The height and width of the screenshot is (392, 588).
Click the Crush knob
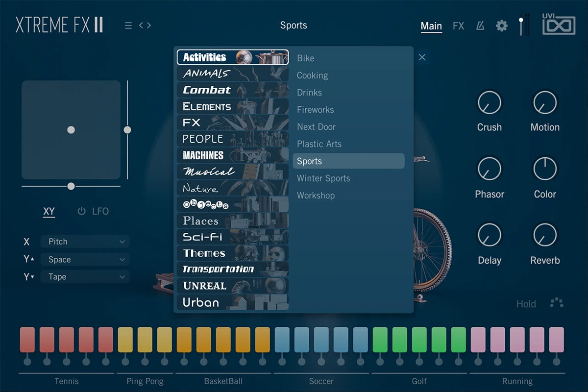pos(490,103)
